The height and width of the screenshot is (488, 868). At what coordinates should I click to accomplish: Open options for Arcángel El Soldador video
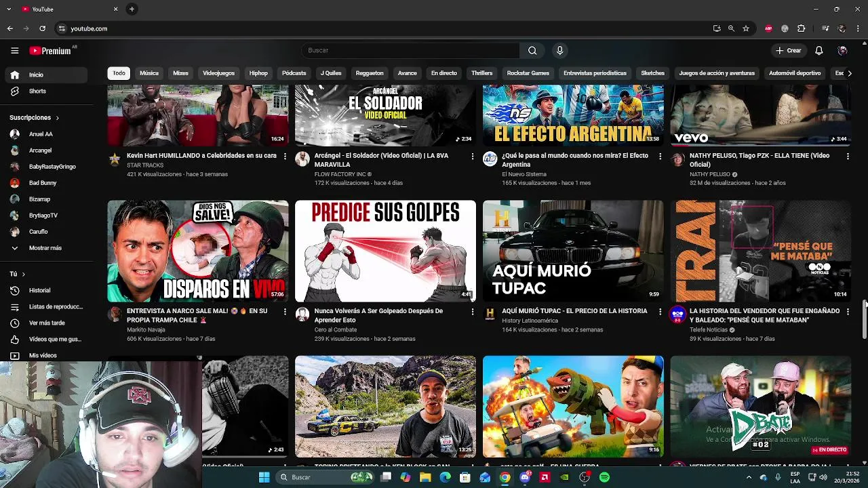[x=473, y=156]
